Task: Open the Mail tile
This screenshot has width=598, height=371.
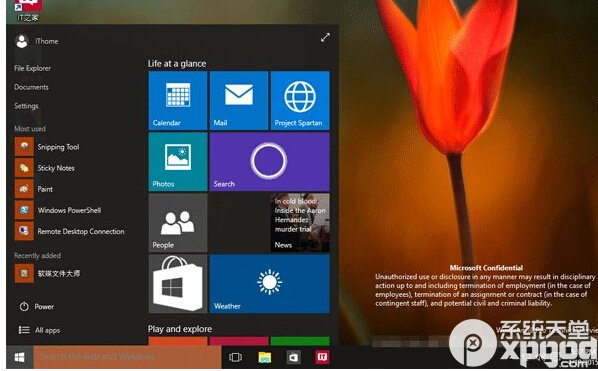Action: click(x=239, y=100)
